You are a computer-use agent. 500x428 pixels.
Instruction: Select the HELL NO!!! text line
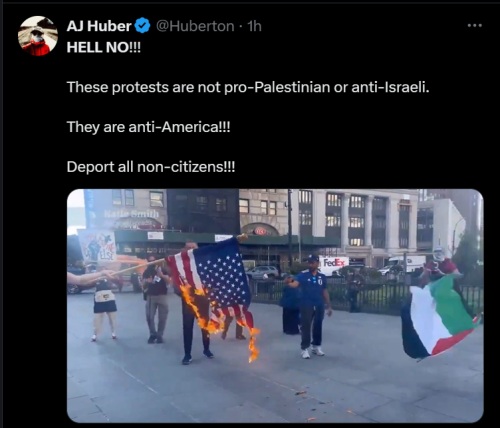pos(104,47)
